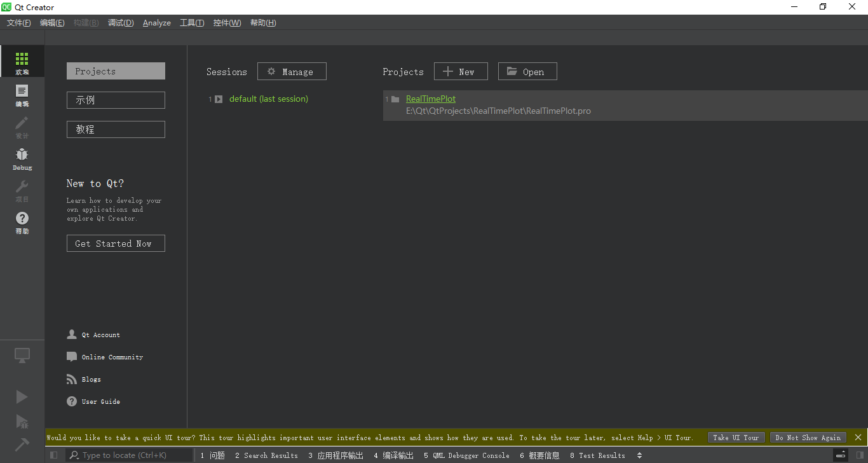Click the Qt Account link
The height and width of the screenshot is (463, 868).
click(101, 335)
